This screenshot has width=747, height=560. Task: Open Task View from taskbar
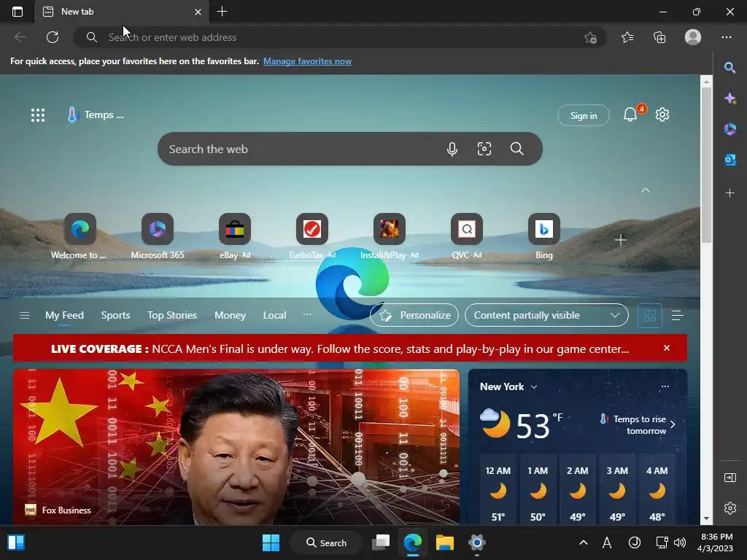click(x=381, y=542)
